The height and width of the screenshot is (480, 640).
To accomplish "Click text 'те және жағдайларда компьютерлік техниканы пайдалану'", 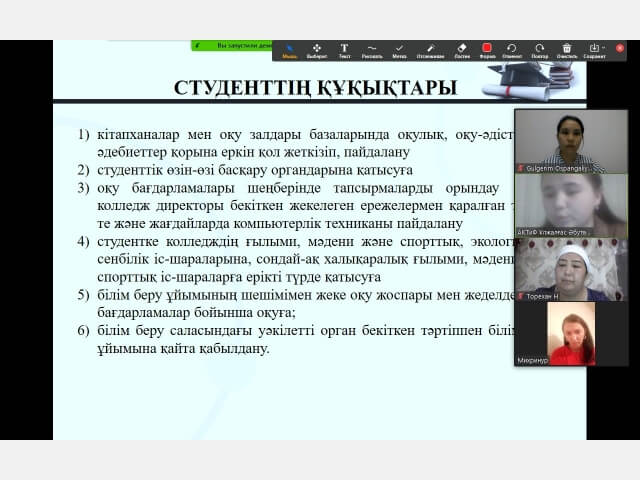I will [x=280, y=224].
